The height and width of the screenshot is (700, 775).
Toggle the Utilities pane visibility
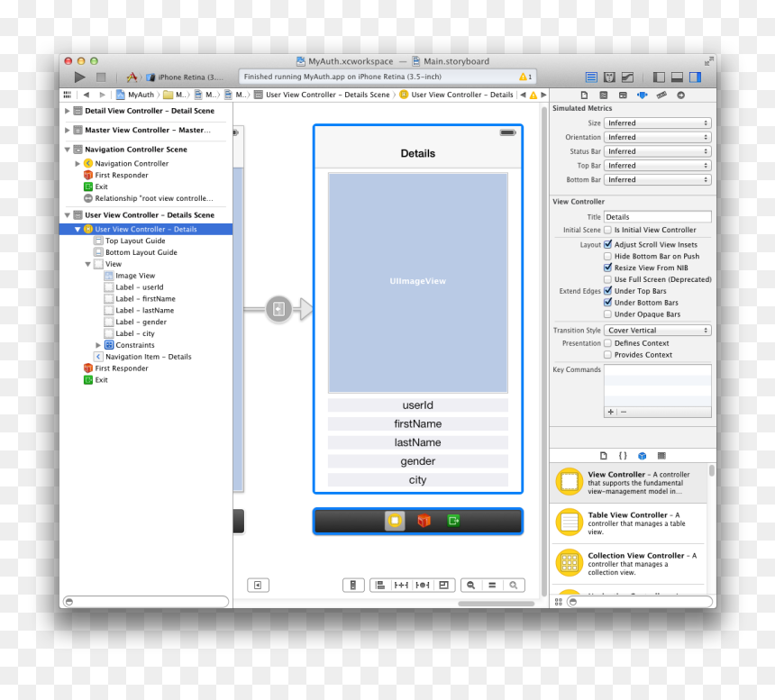696,77
